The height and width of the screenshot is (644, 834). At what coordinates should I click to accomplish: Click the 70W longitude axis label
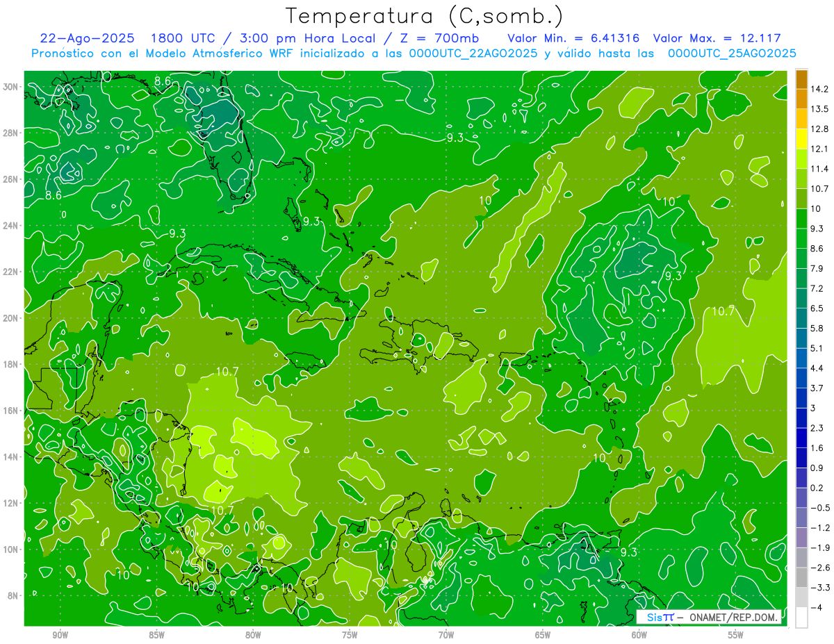(446, 635)
